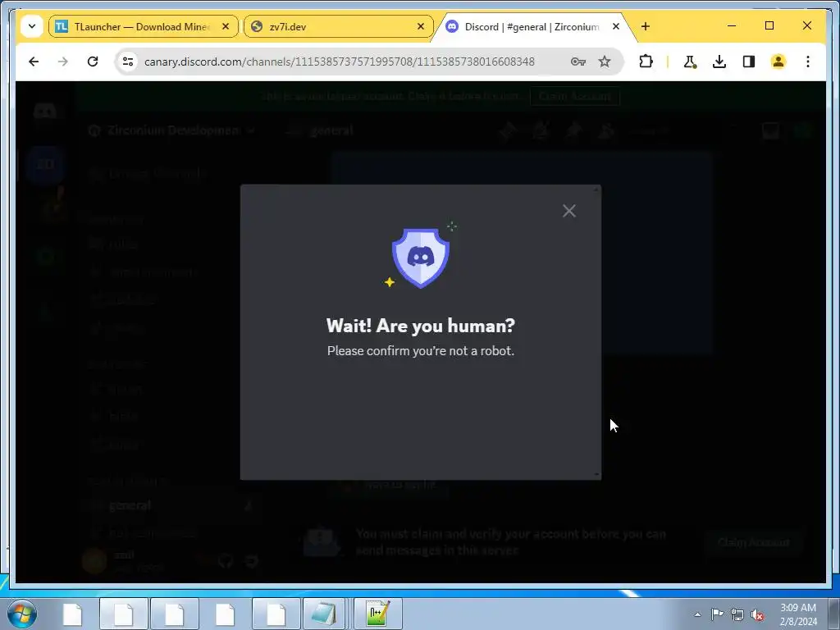This screenshot has width=840, height=630.
Task: Open the Downloads icon
Action: click(x=719, y=62)
